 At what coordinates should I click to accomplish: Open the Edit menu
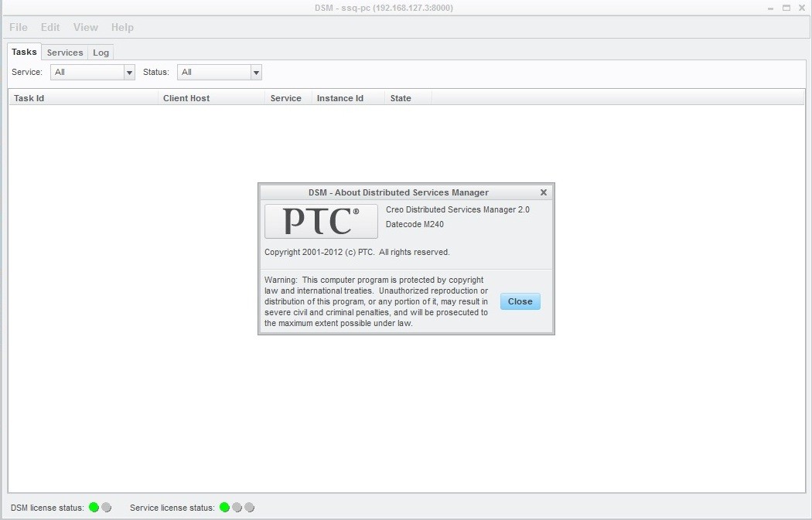(x=50, y=27)
